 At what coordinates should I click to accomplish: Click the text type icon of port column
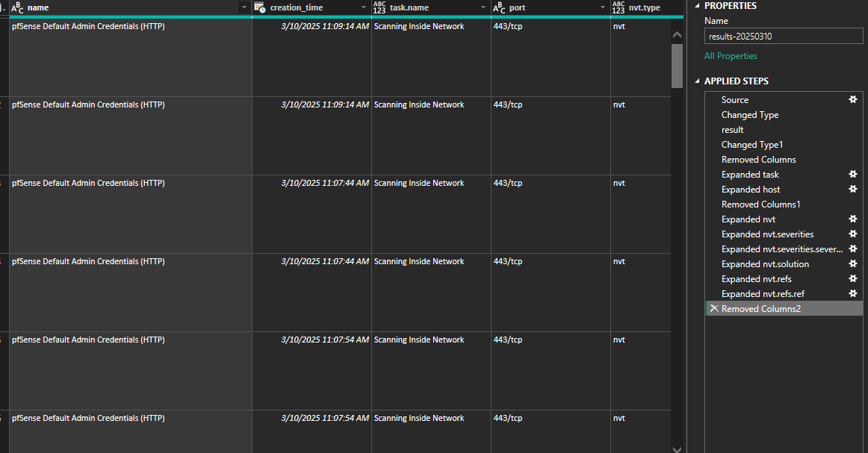click(499, 7)
